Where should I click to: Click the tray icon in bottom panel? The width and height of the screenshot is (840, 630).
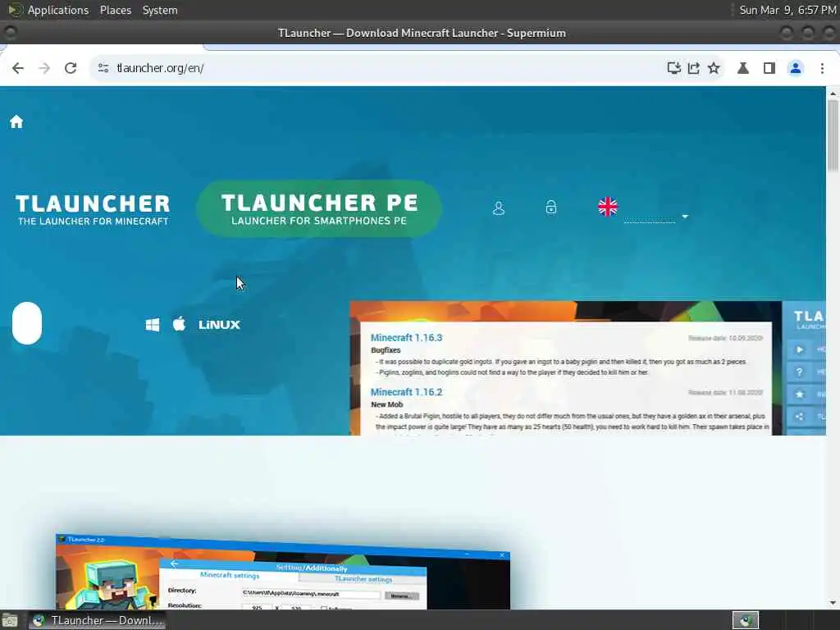[x=745, y=620]
